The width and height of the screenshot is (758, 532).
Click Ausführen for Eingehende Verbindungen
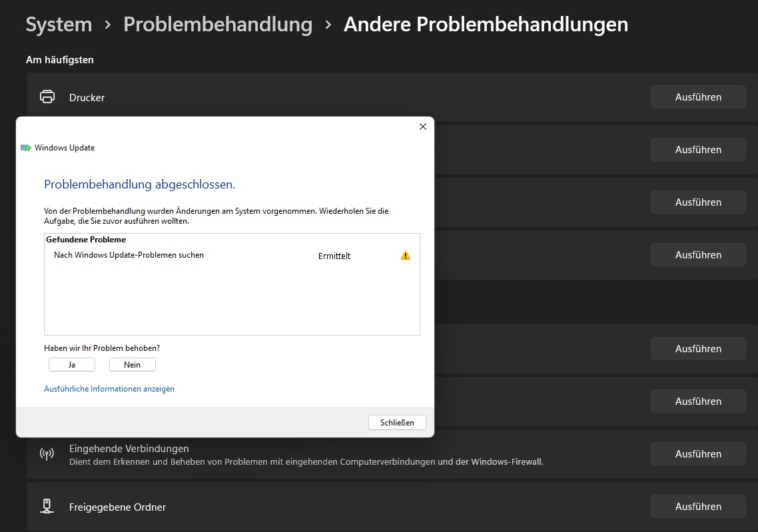pyautogui.click(x=698, y=453)
